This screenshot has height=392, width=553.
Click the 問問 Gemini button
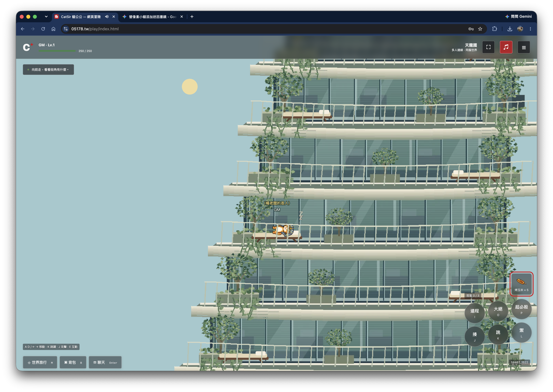(518, 16)
